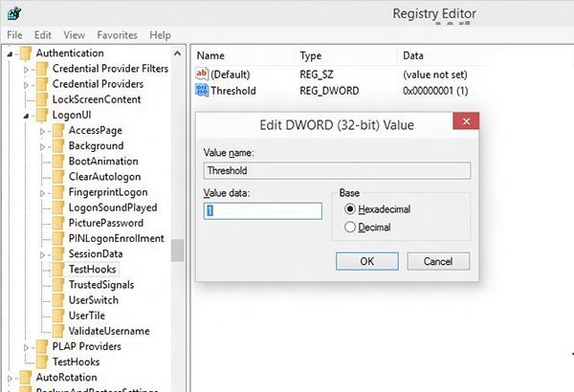Click the UserTile folder icon
574x392 pixels.
click(58, 316)
